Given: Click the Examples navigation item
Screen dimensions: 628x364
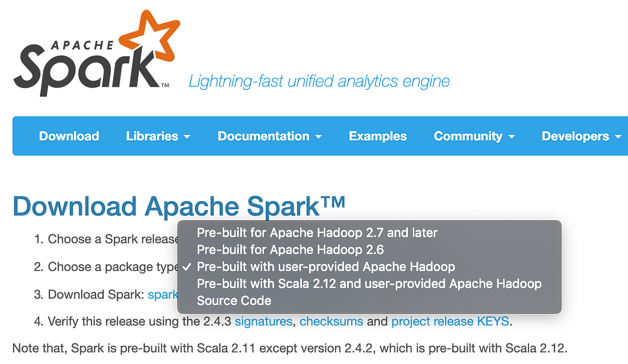Looking at the screenshot, I should [377, 136].
